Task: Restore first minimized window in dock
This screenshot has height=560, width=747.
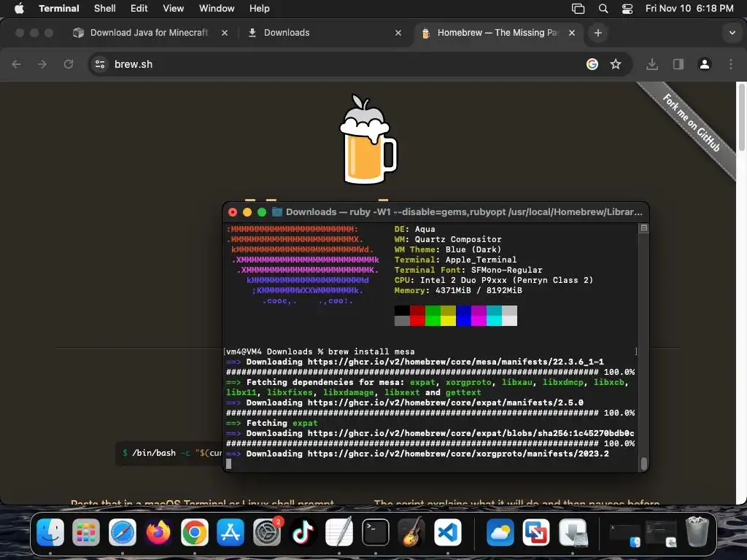Action: [625, 535]
